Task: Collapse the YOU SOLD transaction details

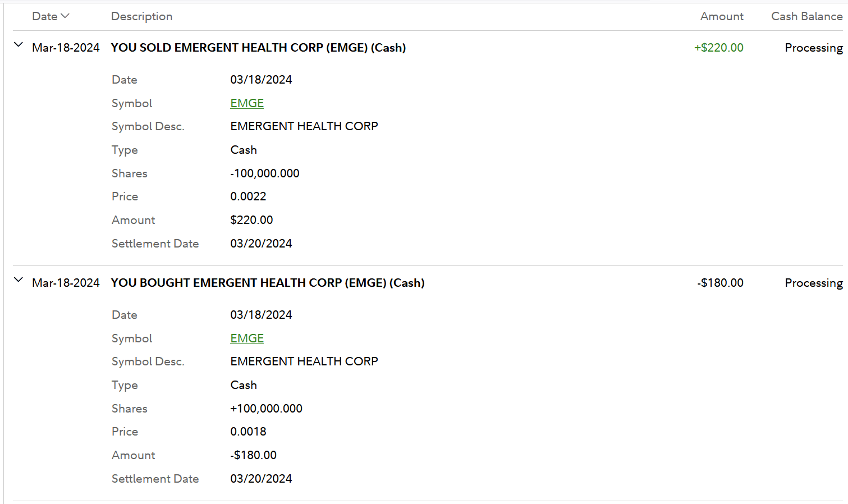Action: point(19,45)
